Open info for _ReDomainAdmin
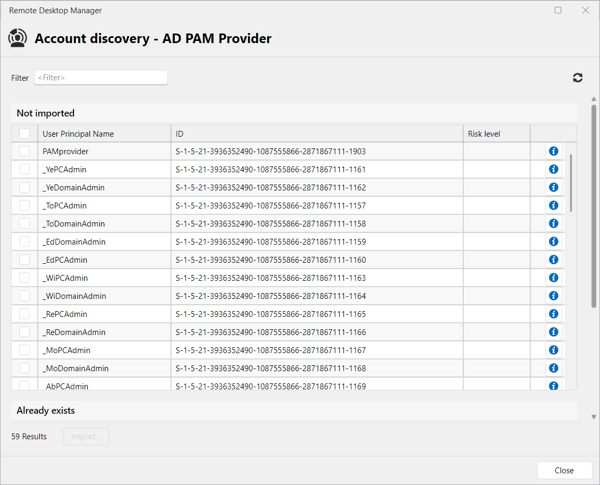Image resolution: width=600 pixels, height=485 pixels. coord(553,332)
